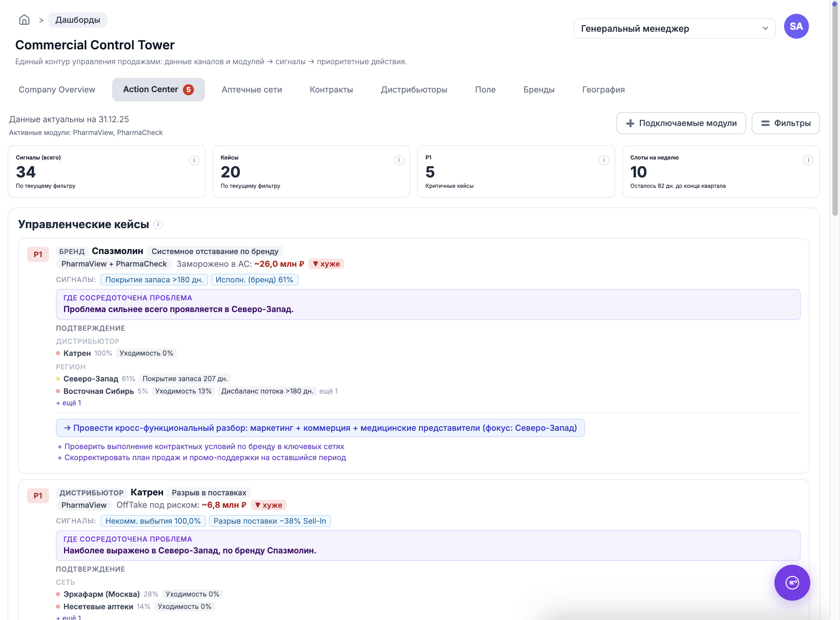The height and width of the screenshot is (620, 840).
Task: Switch to Company Overview tab
Action: 57,90
